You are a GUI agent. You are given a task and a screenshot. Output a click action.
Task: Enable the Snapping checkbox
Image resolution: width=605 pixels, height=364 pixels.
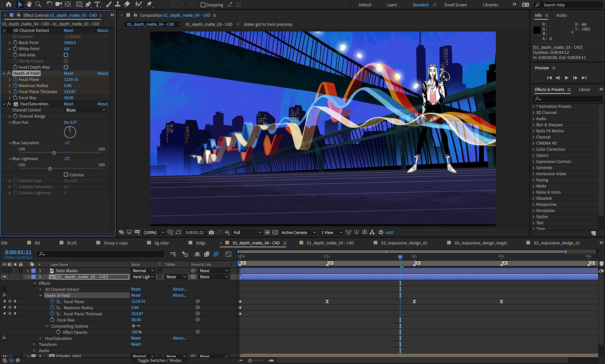203,5
